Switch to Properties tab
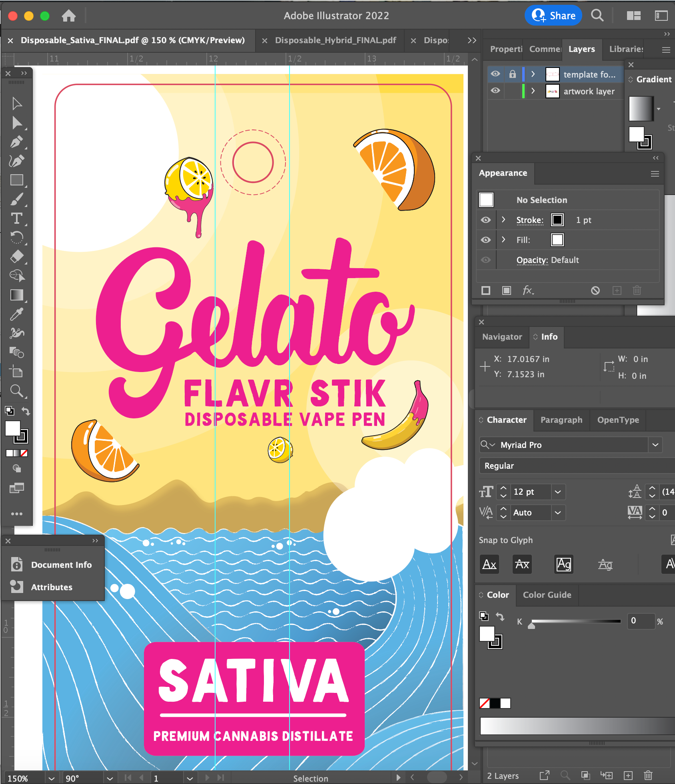The width and height of the screenshot is (675, 784). tap(506, 49)
